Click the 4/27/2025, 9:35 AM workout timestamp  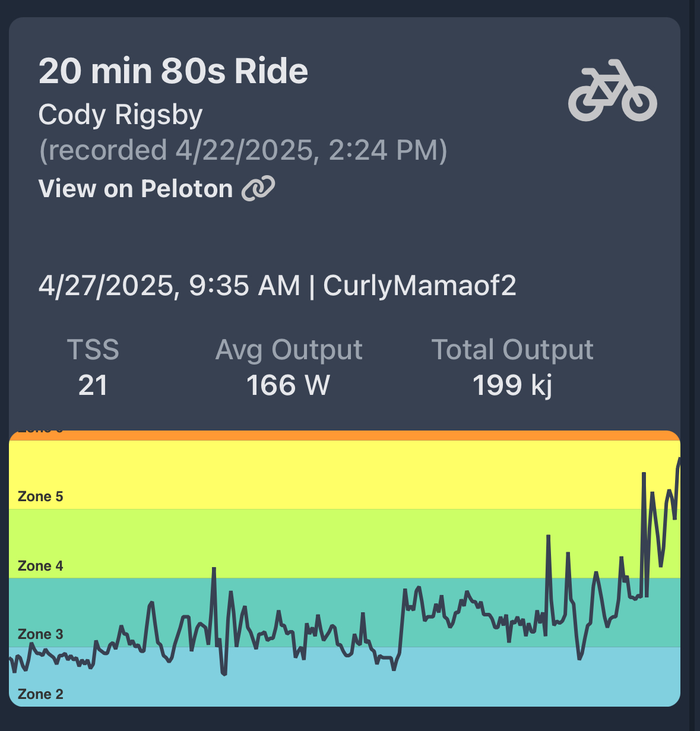[169, 286]
